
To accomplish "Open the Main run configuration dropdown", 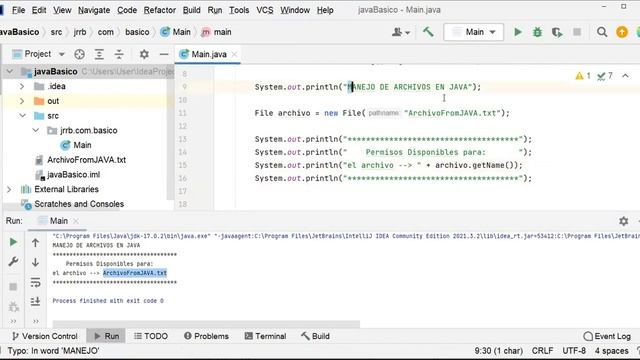I will pos(473,32).
